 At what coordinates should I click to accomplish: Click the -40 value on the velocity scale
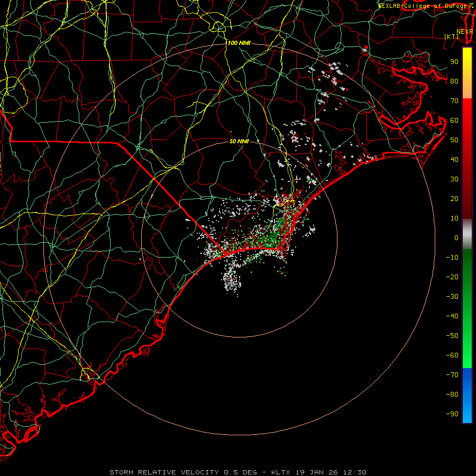coord(452,316)
